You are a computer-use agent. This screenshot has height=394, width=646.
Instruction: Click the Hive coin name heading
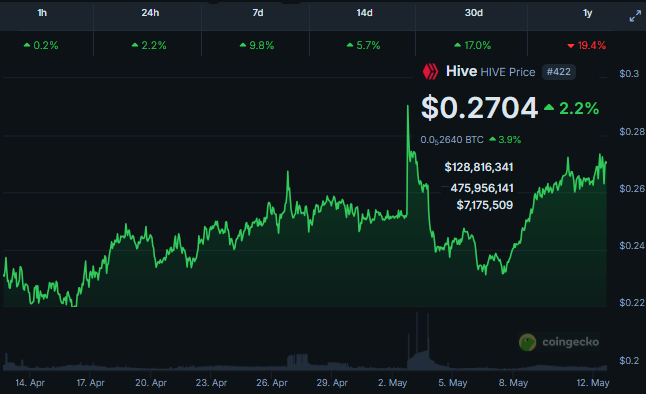click(x=461, y=71)
